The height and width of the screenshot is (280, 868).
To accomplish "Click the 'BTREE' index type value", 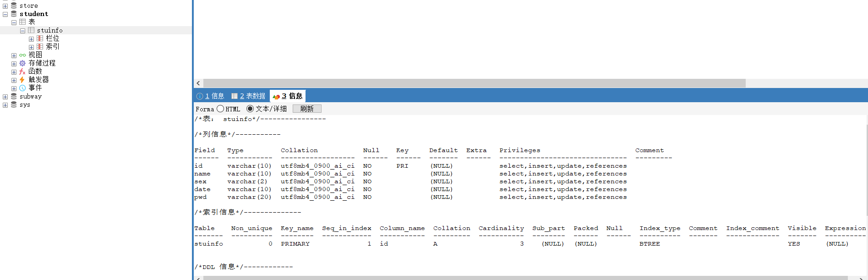I will (x=650, y=244).
